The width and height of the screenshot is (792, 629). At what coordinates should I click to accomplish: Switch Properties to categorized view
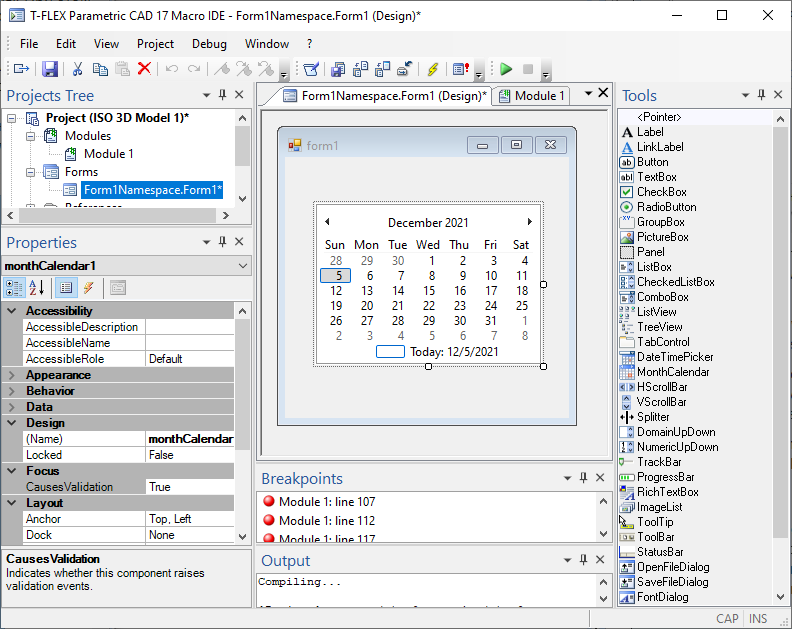(14, 288)
